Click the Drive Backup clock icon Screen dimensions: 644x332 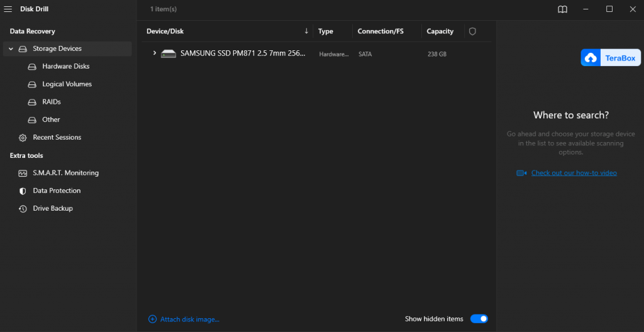click(x=23, y=208)
